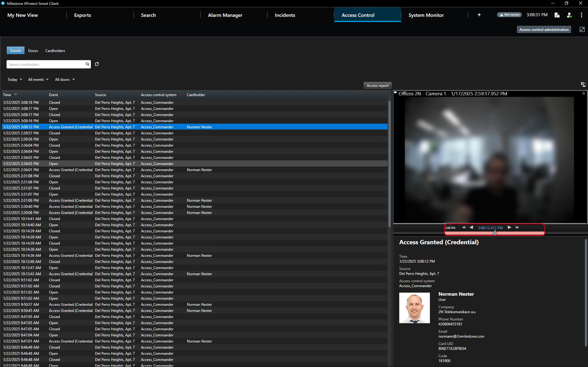Show the Cardholders sub-tab

pos(55,51)
